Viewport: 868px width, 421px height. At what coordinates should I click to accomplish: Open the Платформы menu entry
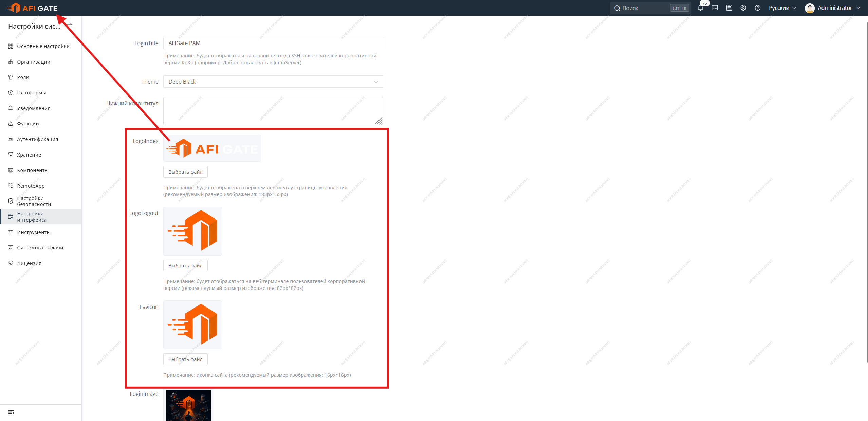point(41,93)
